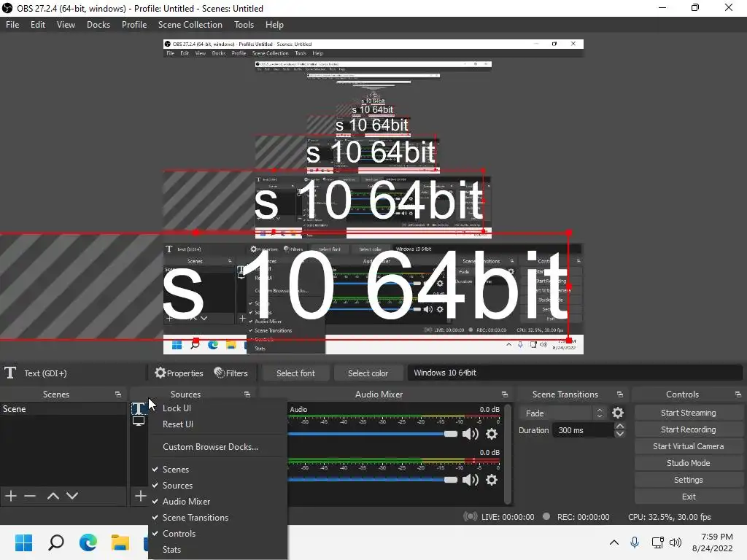
Task: Launch Microsoft Edge from taskbar
Action: click(x=88, y=542)
